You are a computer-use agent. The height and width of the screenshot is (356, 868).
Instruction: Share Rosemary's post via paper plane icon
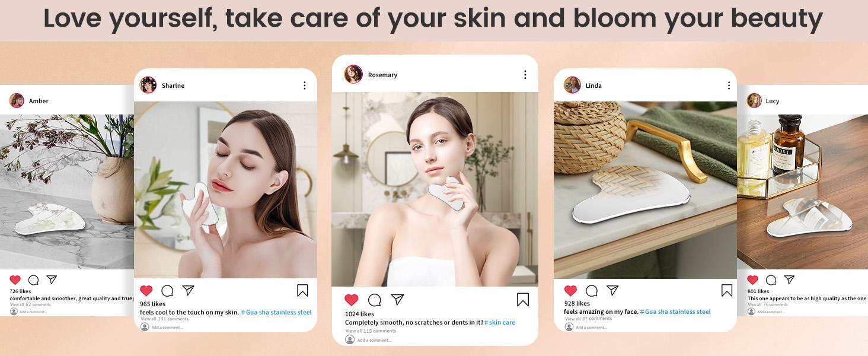397,300
